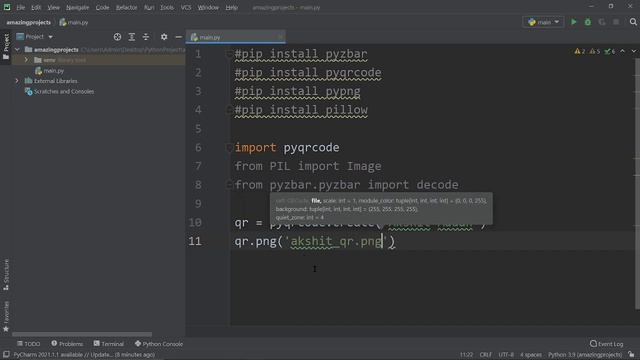
Task: Toggle code fold at line 8
Action: tap(229, 185)
